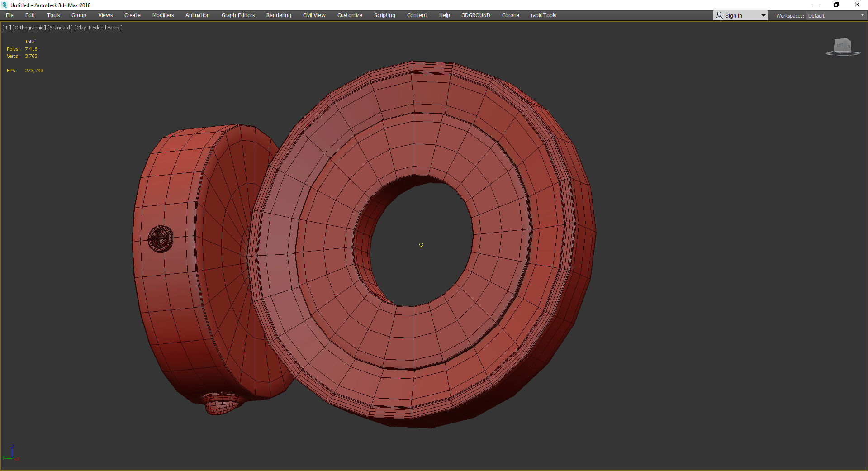Viewport: 868px width, 471px height.
Task: Open the Modifiers menu
Action: (x=163, y=15)
